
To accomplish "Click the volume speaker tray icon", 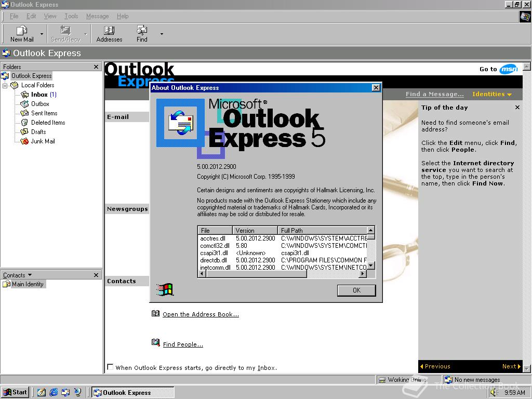I will pyautogui.click(x=494, y=393).
